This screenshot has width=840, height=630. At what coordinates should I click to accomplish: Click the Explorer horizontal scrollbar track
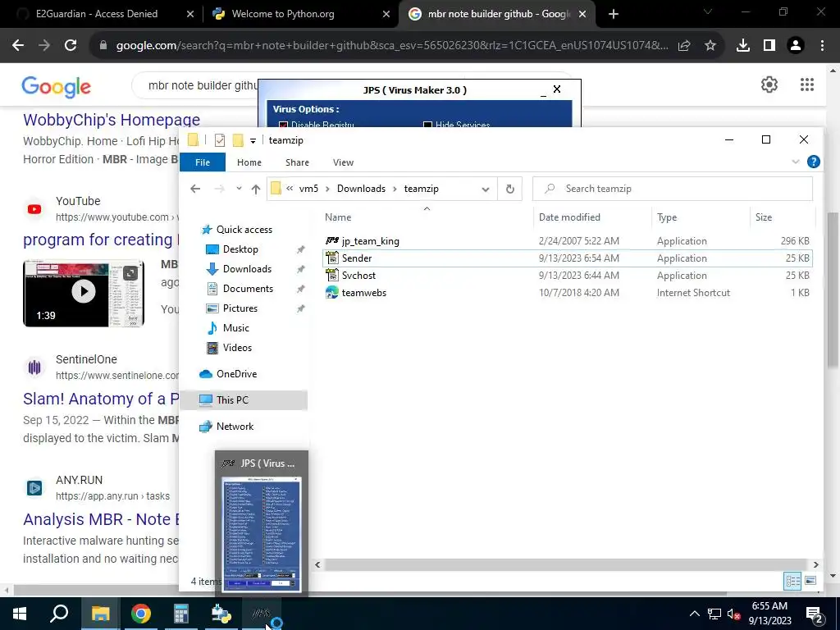pos(565,564)
